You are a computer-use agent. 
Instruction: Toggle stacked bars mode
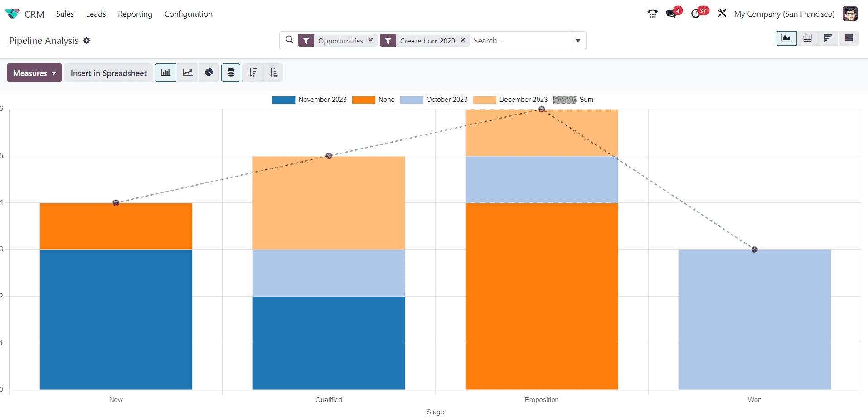pos(231,72)
